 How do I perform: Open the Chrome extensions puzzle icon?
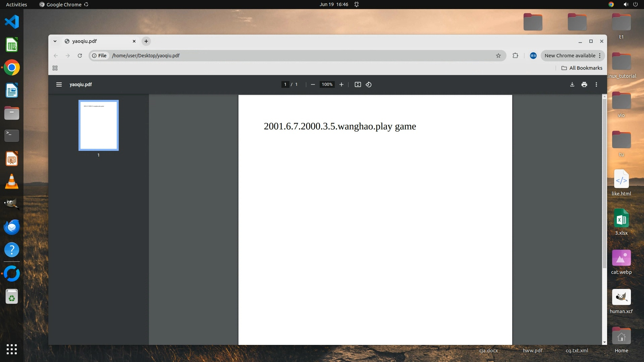click(x=516, y=56)
